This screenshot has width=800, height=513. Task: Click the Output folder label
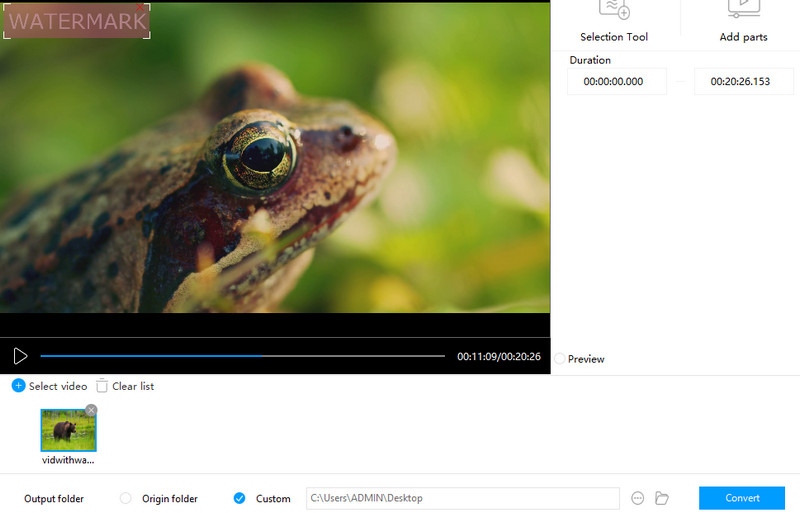click(54, 499)
